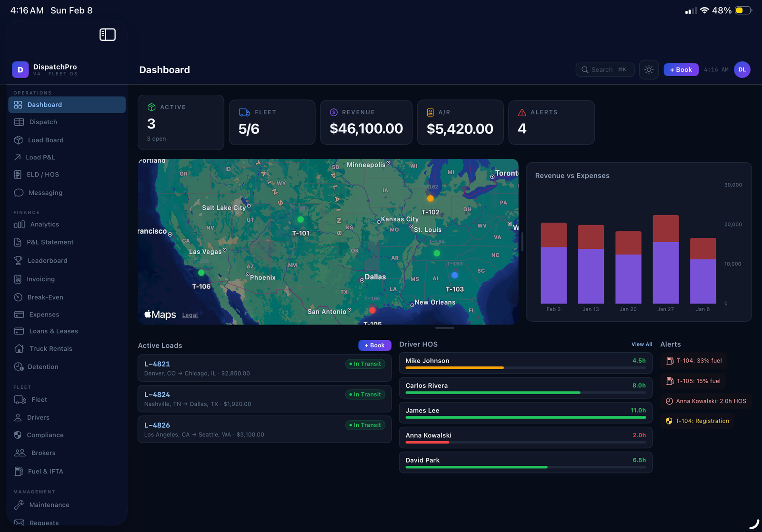This screenshot has width=762, height=532.
Task: Open the Compliance section
Action: 46,435
